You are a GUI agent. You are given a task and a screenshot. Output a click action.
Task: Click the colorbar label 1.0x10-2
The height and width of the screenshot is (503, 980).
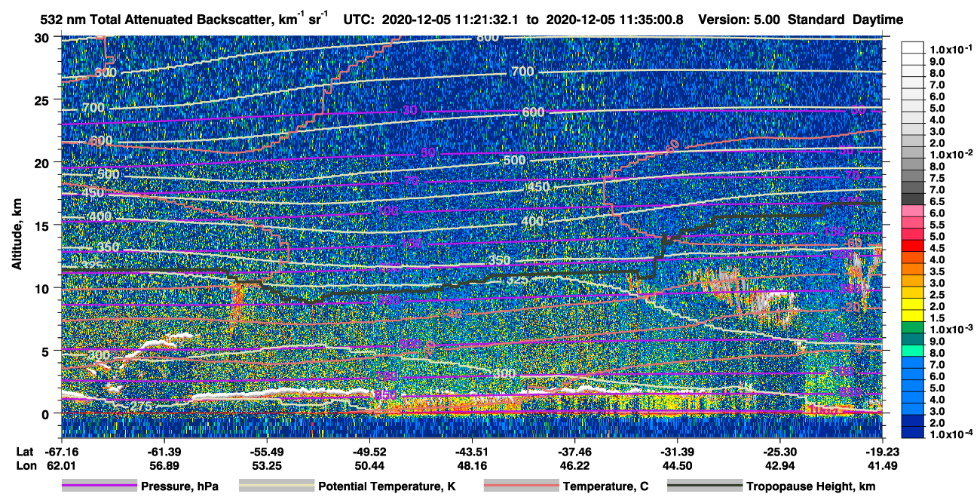[x=952, y=155]
